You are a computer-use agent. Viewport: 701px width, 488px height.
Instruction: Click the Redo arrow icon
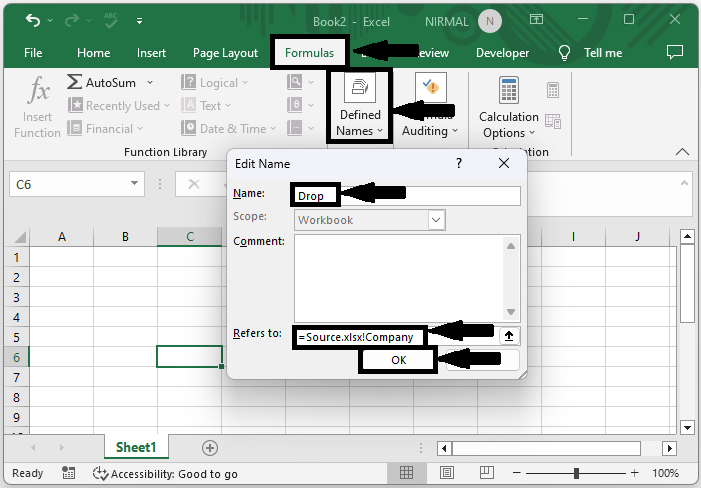[x=72, y=20]
